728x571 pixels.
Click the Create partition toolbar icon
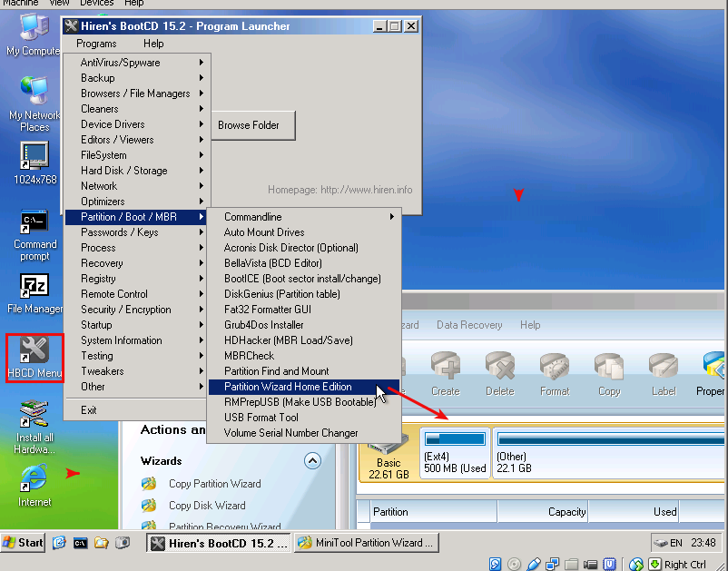coord(445,373)
